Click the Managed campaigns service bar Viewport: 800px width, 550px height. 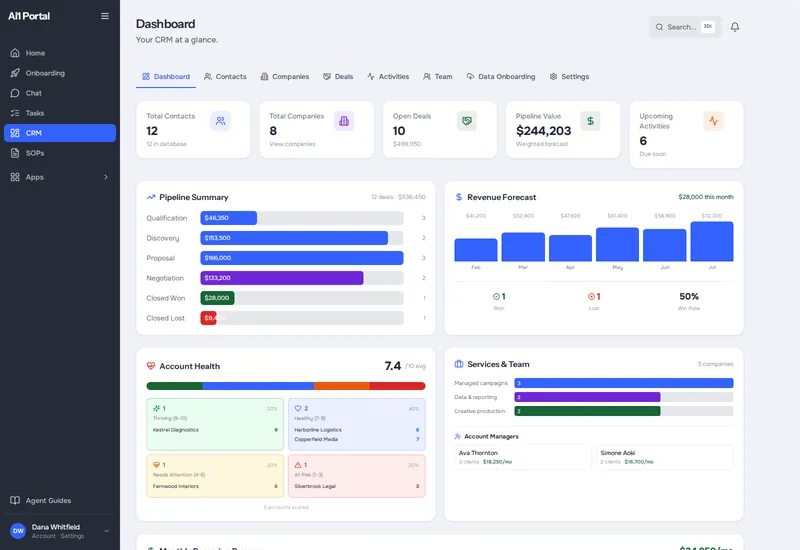pyautogui.click(x=623, y=383)
